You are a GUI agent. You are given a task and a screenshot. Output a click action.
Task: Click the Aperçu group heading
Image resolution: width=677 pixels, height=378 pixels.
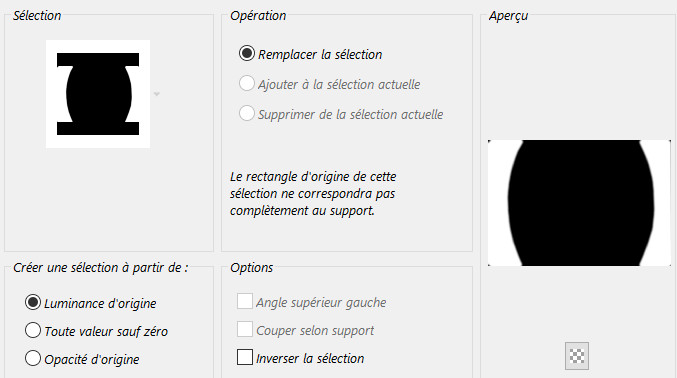508,16
